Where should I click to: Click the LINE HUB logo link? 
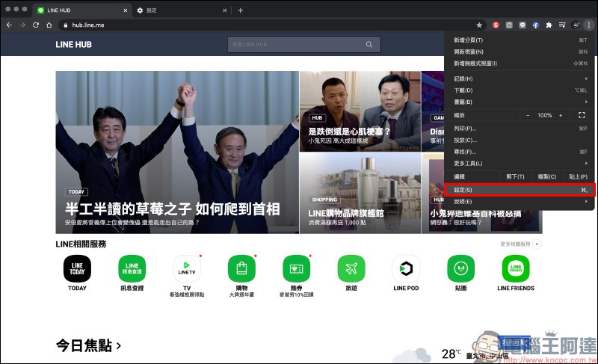pyautogui.click(x=73, y=44)
